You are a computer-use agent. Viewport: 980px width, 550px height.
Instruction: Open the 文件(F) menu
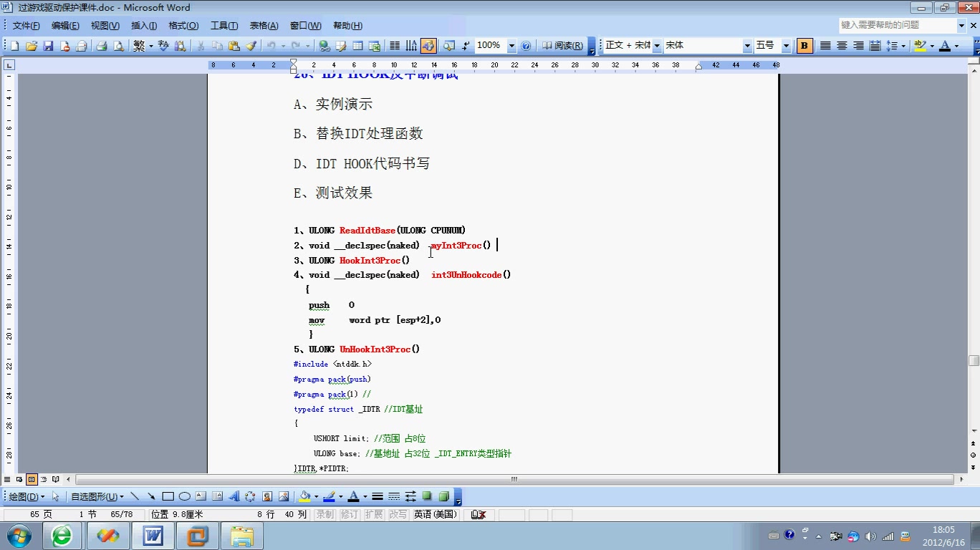pyautogui.click(x=26, y=26)
